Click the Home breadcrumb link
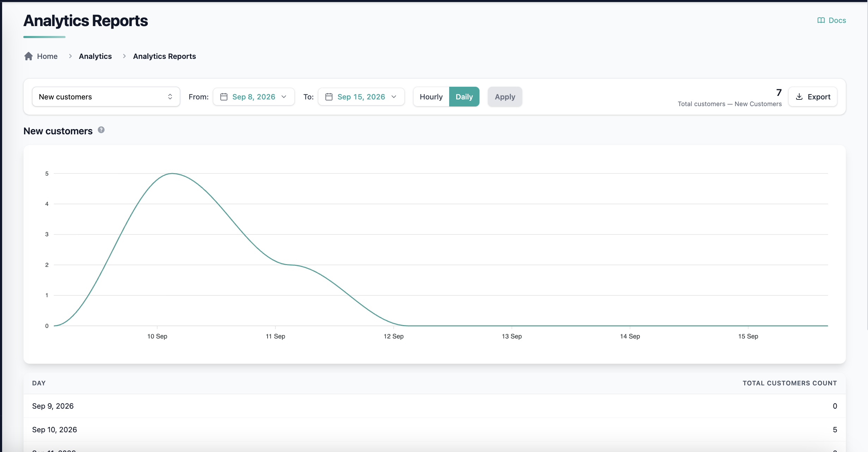This screenshot has height=452, width=868. 47,56
